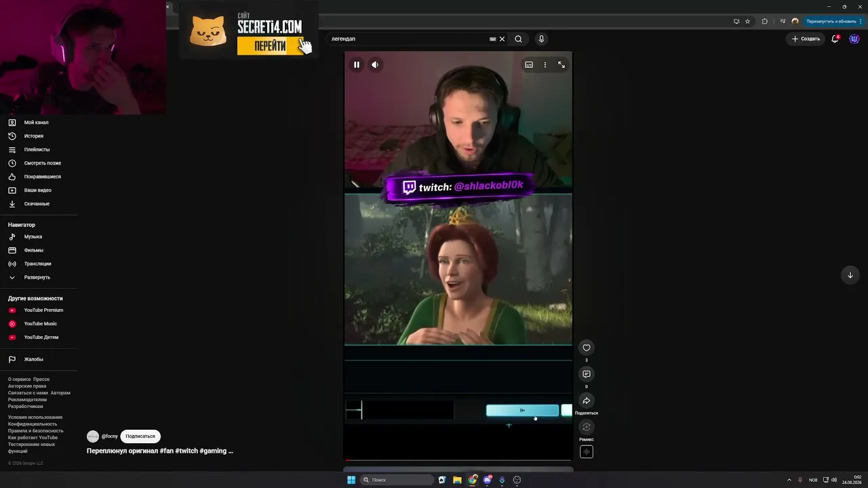Open the Конфиденциальность footer link
Viewport: 868px width, 488px height.
point(33,424)
